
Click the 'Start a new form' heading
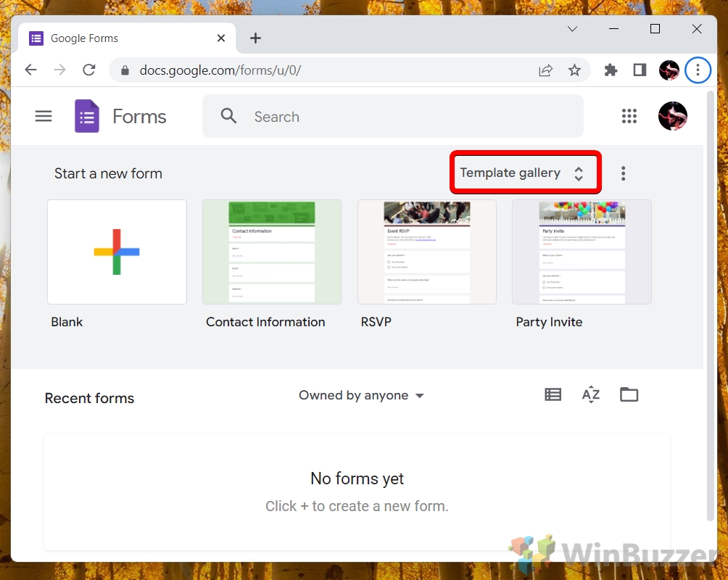(x=108, y=173)
